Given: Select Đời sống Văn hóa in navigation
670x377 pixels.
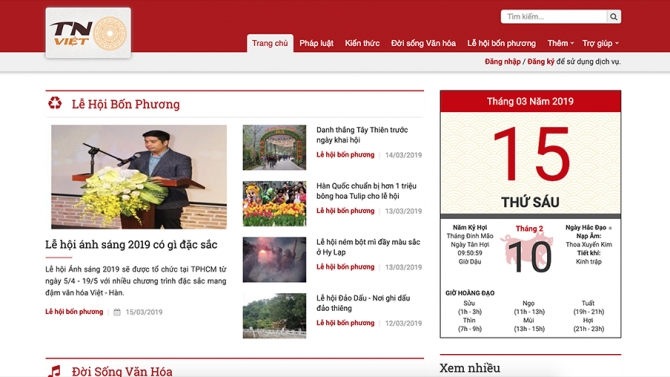Looking at the screenshot, I should click(x=423, y=43).
